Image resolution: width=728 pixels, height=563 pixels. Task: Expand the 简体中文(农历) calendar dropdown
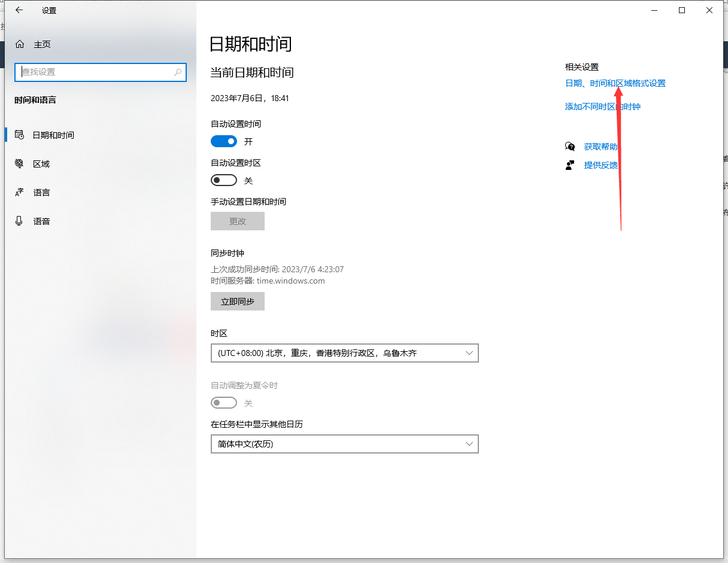coord(344,444)
